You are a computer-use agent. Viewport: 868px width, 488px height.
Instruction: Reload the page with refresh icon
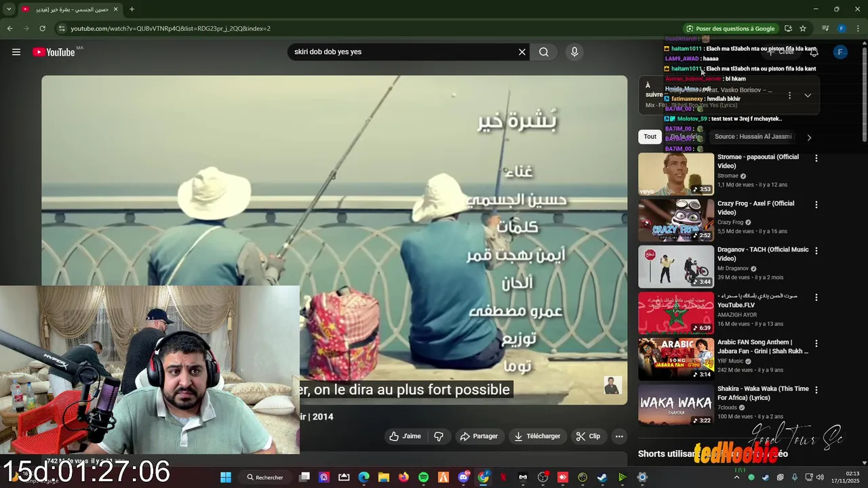point(42,28)
